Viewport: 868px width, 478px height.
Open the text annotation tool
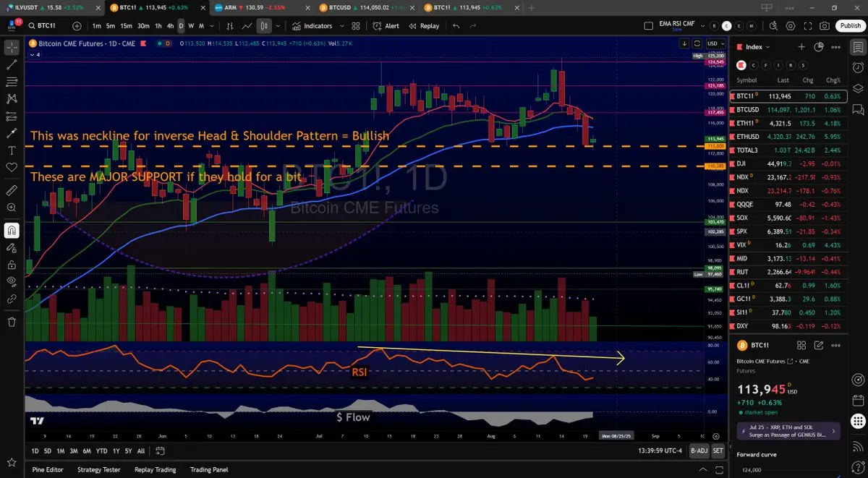12,150
